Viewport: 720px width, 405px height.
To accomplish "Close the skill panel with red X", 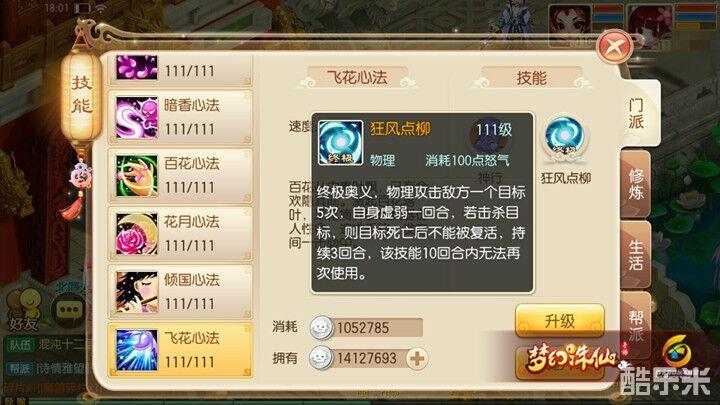I will point(614,47).
